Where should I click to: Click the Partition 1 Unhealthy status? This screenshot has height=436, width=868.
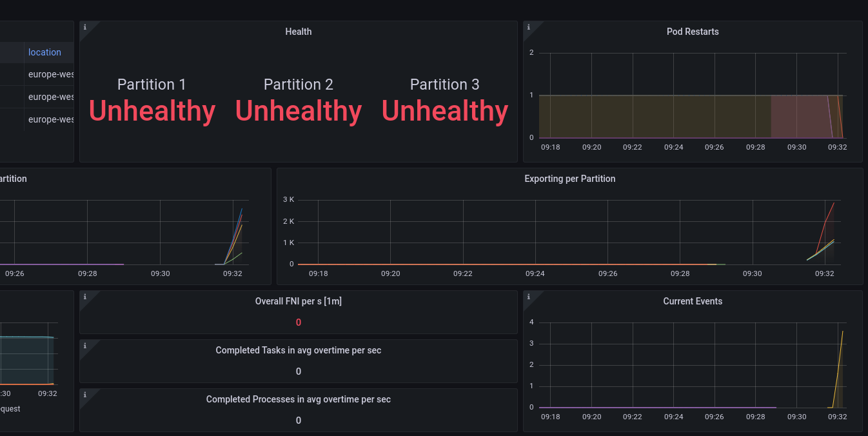[x=152, y=111]
